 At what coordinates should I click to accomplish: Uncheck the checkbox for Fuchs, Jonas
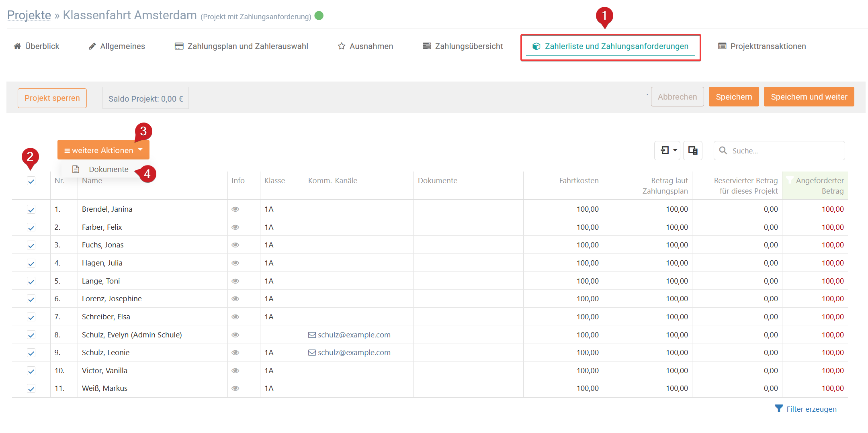coord(31,245)
